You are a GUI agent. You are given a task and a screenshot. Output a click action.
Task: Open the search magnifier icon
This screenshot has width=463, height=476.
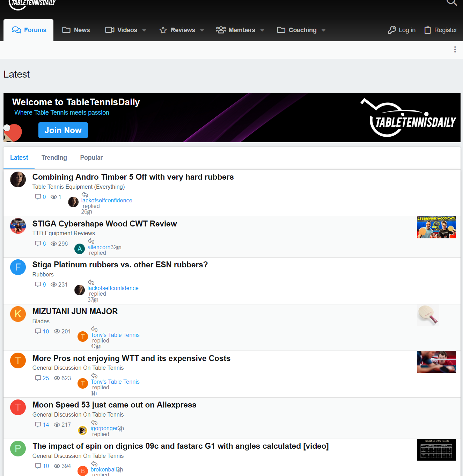tap(451, 2)
